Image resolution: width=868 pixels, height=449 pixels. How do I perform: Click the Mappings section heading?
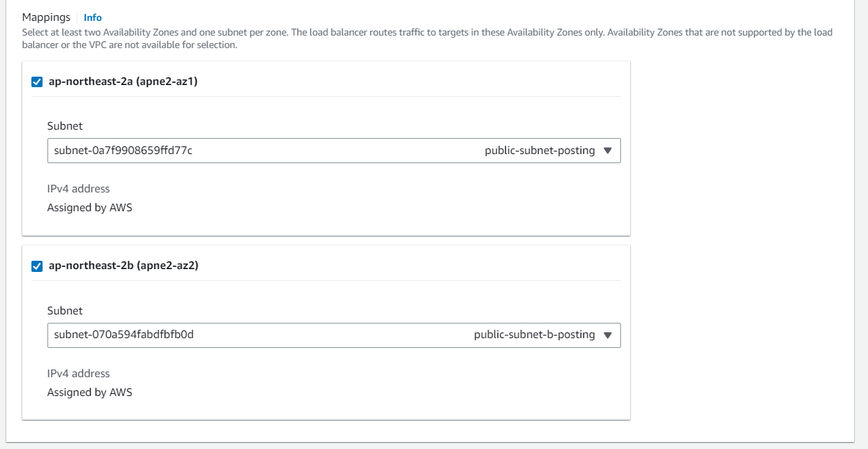pyautogui.click(x=46, y=17)
